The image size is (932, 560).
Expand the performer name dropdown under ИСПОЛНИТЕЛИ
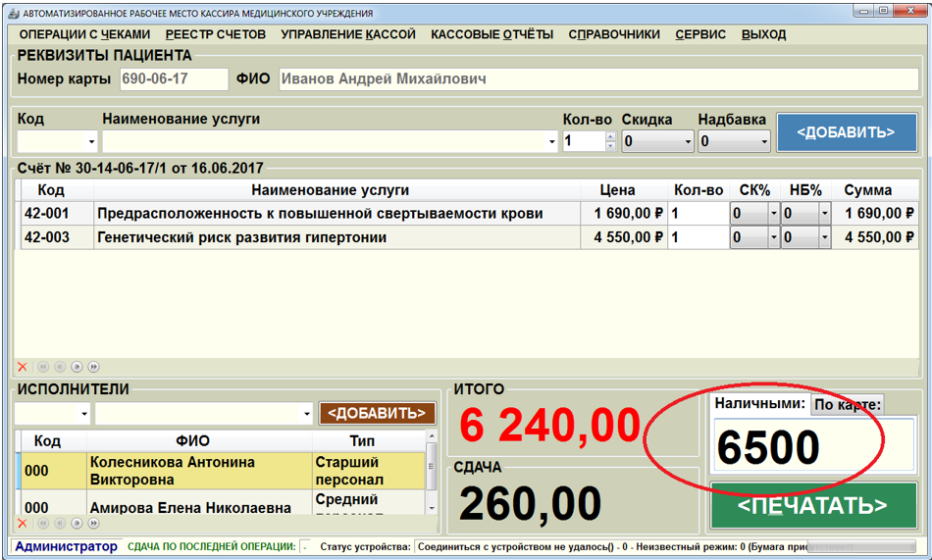307,413
